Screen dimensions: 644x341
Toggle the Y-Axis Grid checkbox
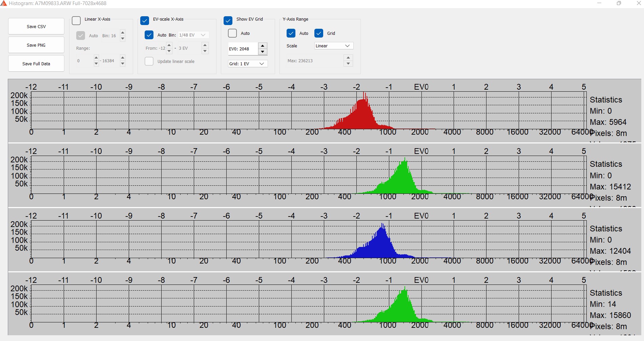coord(319,33)
